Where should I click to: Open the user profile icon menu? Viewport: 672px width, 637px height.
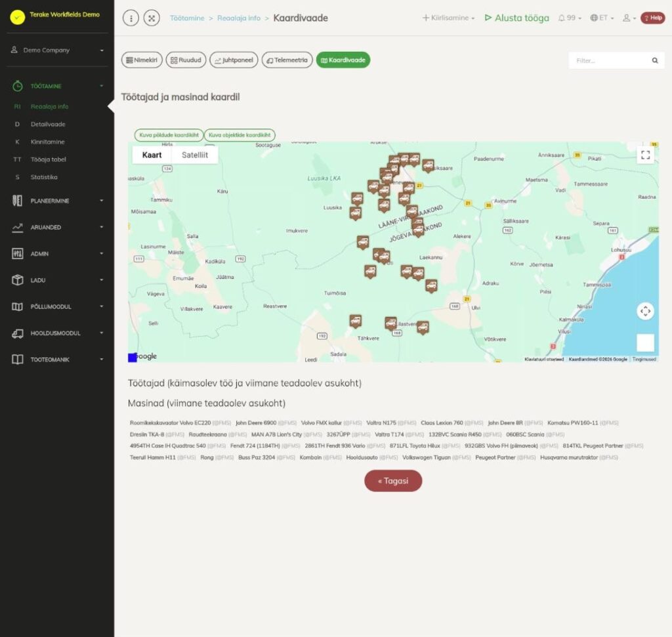click(629, 18)
